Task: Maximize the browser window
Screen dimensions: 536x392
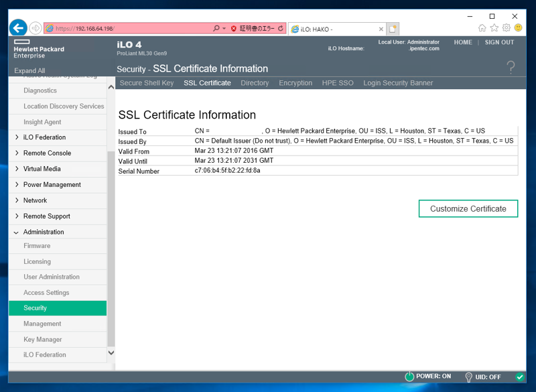Action: 492,16
